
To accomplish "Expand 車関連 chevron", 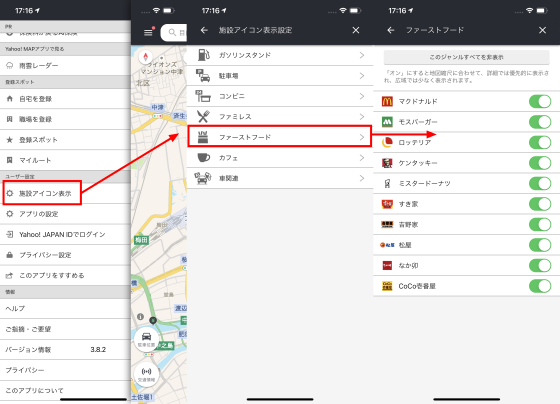I will pyautogui.click(x=362, y=178).
